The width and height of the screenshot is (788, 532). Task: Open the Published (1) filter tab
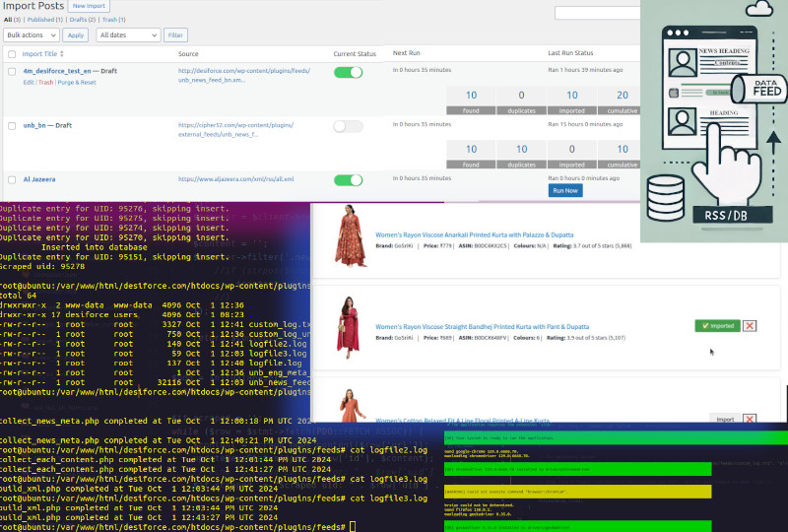click(x=41, y=20)
